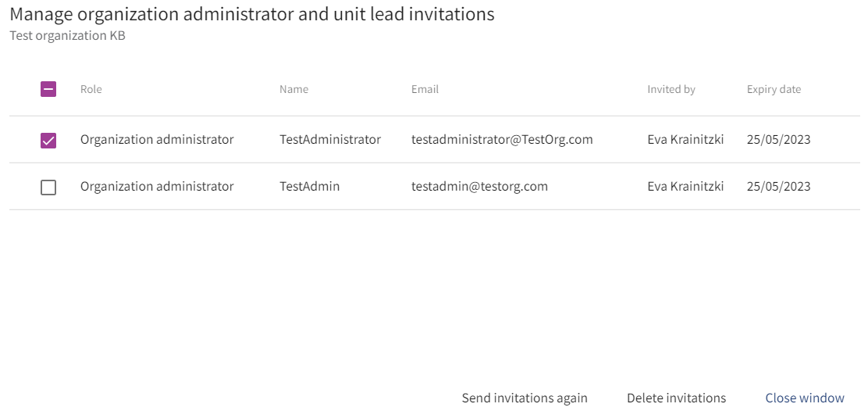The image size is (868, 418).
Task: Uncheck the TestAdministrator row checkbox
Action: [48, 141]
